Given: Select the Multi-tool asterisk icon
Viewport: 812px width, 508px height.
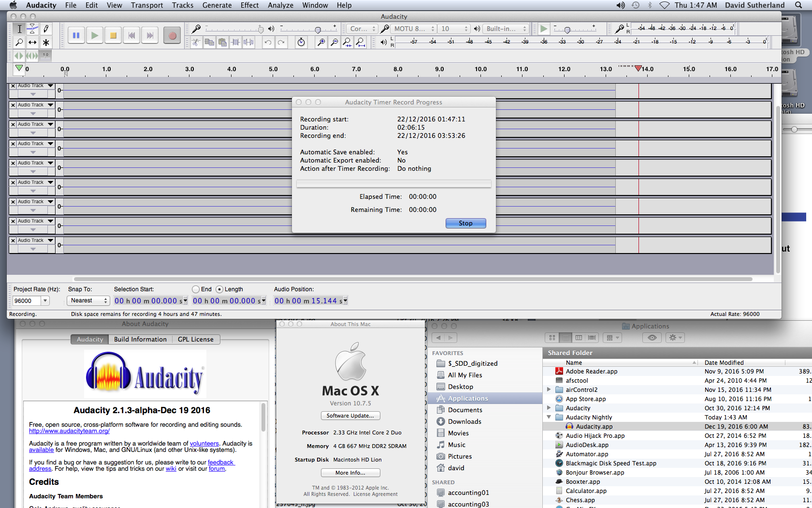Looking at the screenshot, I should point(46,43).
